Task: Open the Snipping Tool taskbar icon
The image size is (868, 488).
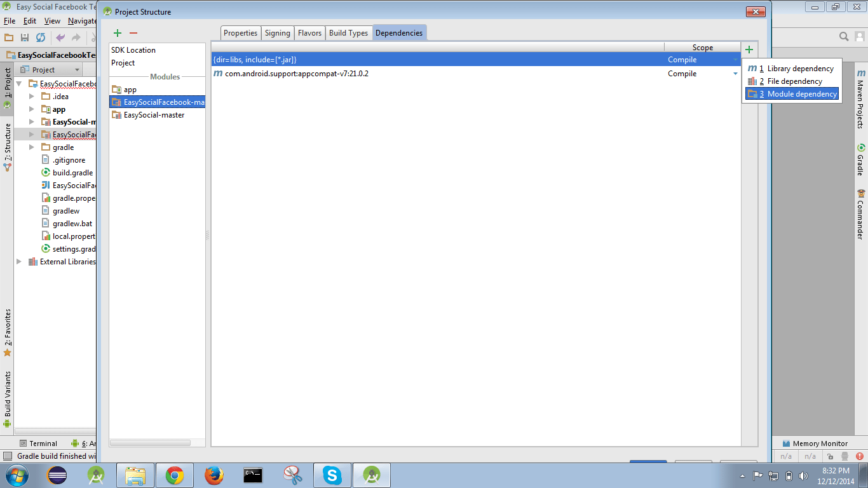Action: pyautogui.click(x=292, y=475)
